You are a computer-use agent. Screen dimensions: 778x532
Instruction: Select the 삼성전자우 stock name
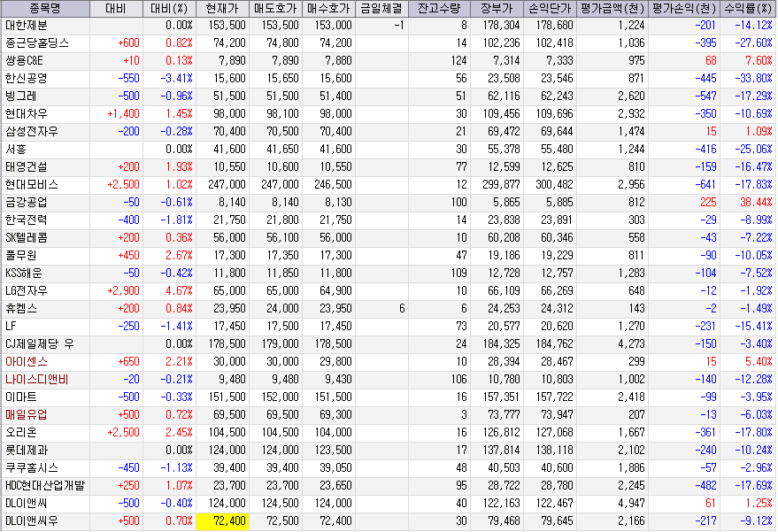(x=32, y=132)
